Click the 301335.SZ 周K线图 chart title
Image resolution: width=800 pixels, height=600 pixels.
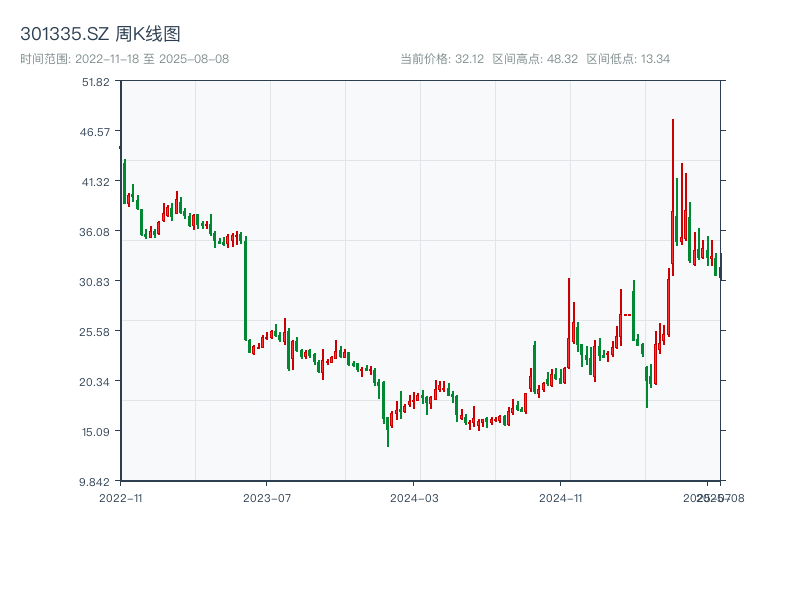pyautogui.click(x=100, y=35)
